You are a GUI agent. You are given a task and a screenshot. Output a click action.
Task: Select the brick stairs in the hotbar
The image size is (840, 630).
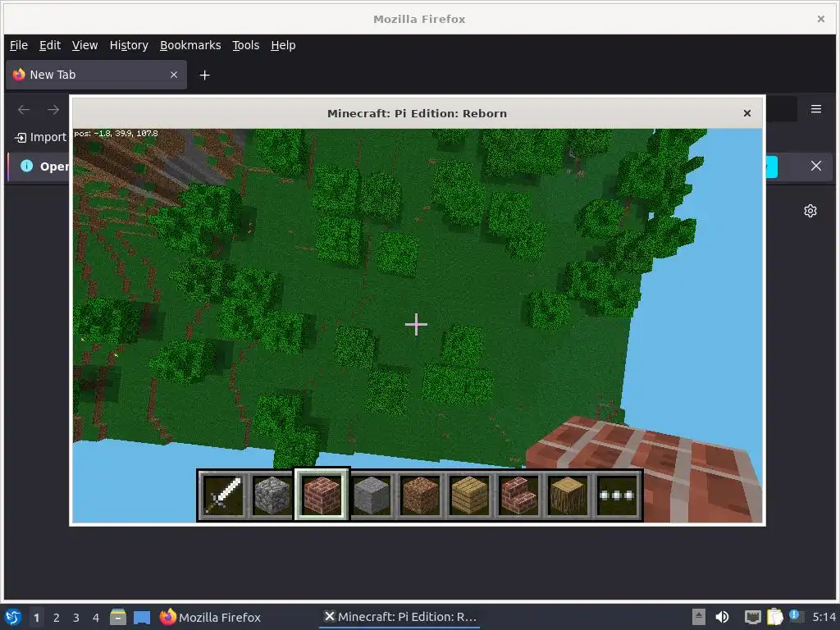point(518,495)
